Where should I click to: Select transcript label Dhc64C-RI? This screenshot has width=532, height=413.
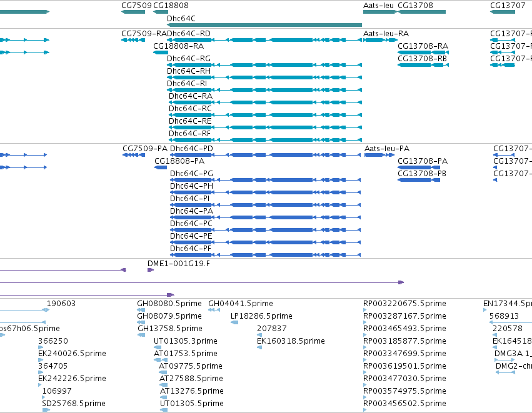[187, 84]
